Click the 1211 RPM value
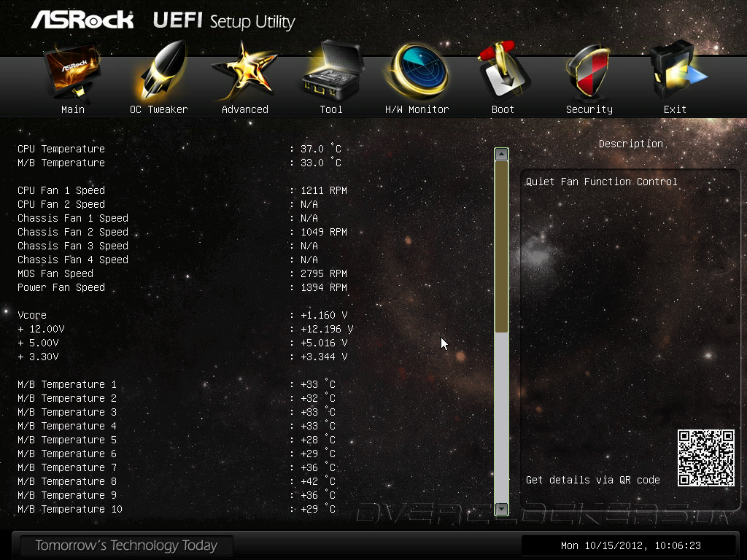Viewport: 747px width, 560px height. [324, 190]
